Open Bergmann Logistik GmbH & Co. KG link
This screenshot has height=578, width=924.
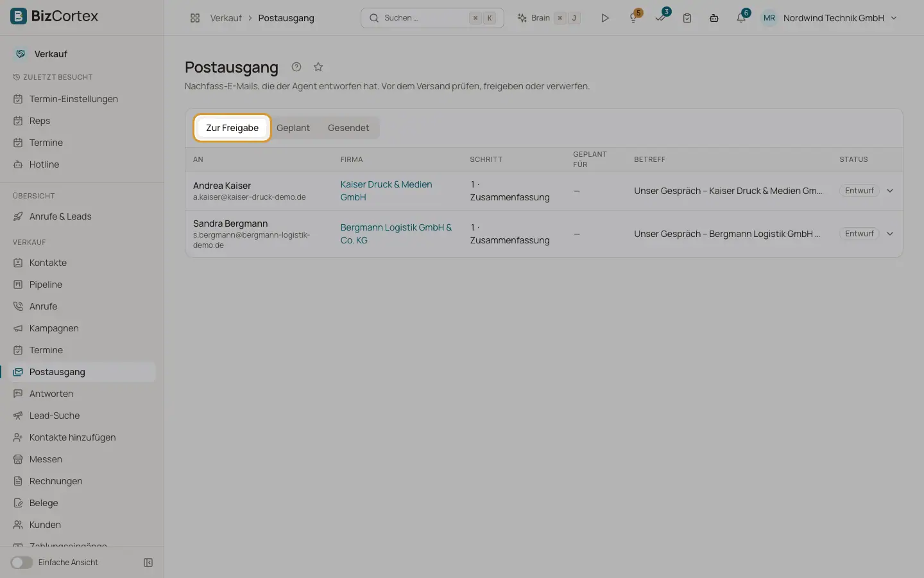(396, 234)
